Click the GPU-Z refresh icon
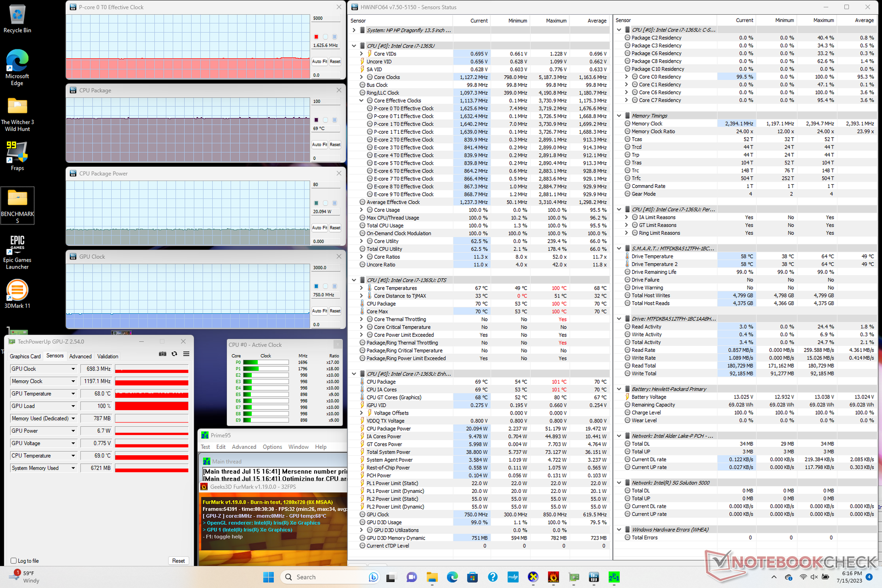 point(174,354)
